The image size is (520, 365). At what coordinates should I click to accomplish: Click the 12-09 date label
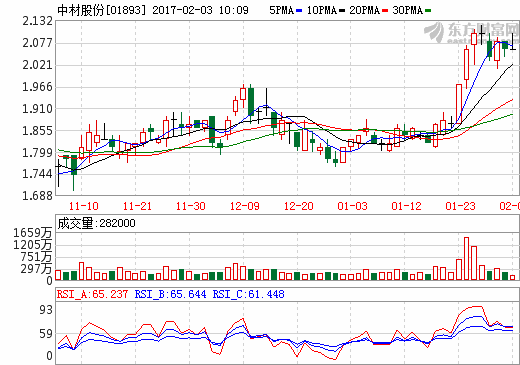[x=245, y=206]
